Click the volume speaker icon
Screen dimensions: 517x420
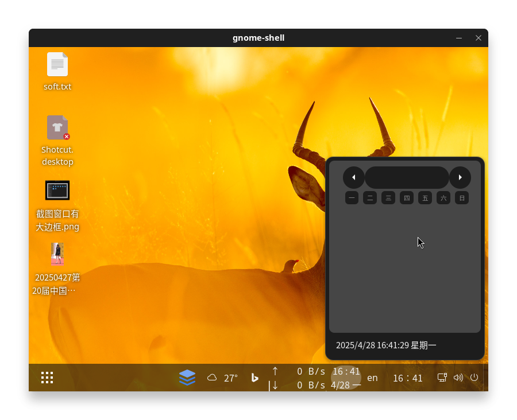[458, 378]
